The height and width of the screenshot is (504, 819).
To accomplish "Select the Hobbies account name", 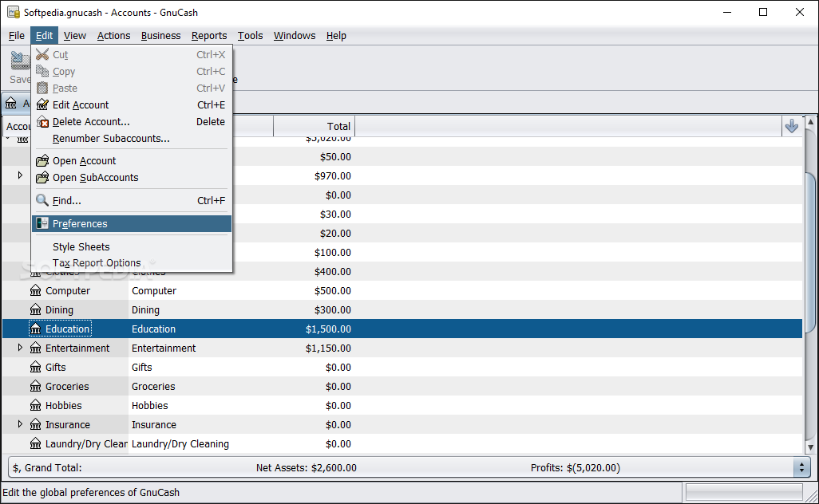I will tap(63, 405).
